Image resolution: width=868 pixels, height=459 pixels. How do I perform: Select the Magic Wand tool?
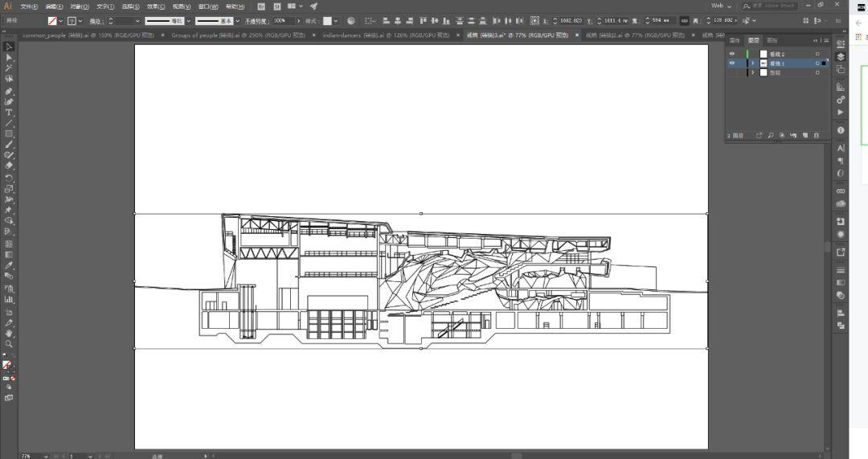pyautogui.click(x=9, y=68)
